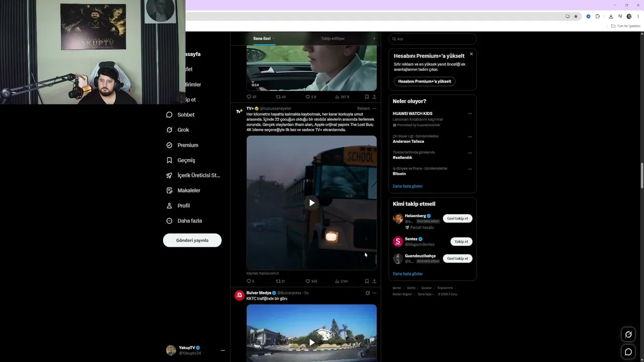Open the floating Grok button at bottom right

pyautogui.click(x=628, y=334)
